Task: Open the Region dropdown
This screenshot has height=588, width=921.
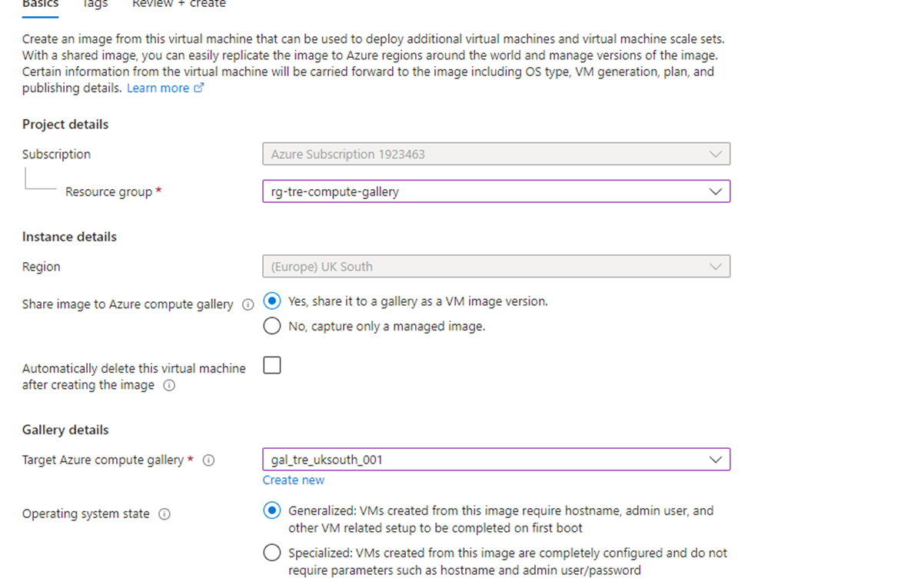Action: 717,266
